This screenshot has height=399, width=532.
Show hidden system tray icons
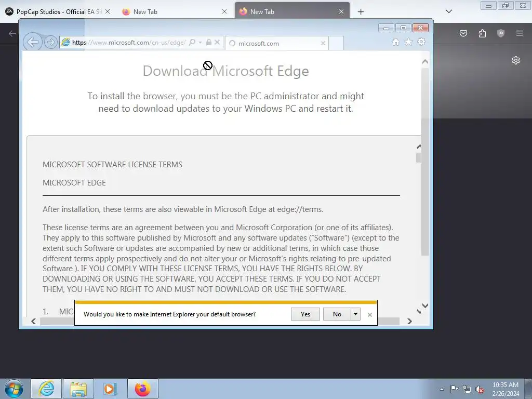point(442,389)
